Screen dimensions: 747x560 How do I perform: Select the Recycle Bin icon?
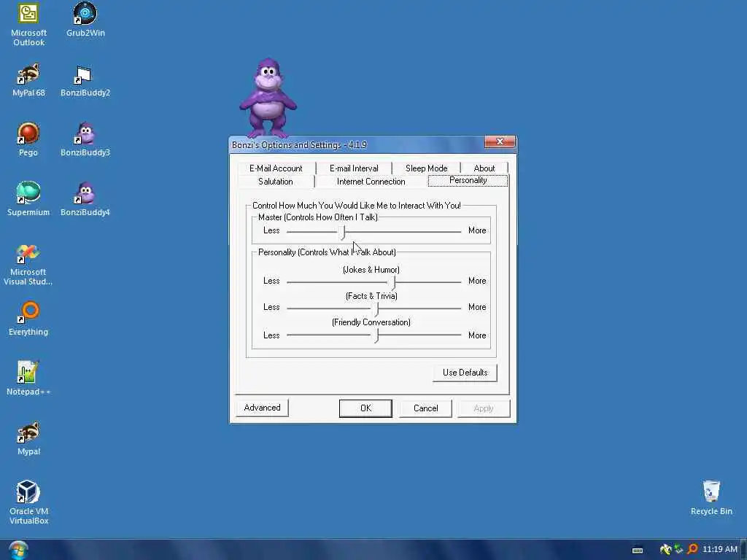pos(711,498)
